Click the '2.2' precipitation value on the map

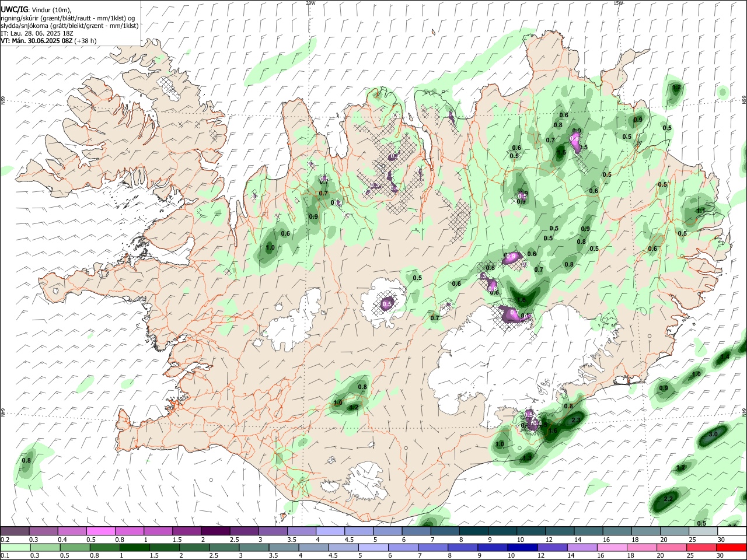669,499
